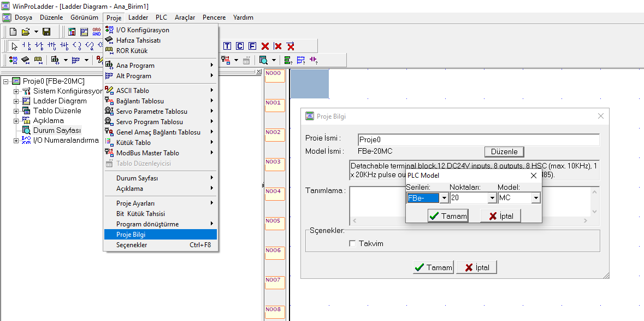The width and height of the screenshot is (644, 321).
Task: Open the Serileri FBe- dropdown
Action: click(444, 198)
